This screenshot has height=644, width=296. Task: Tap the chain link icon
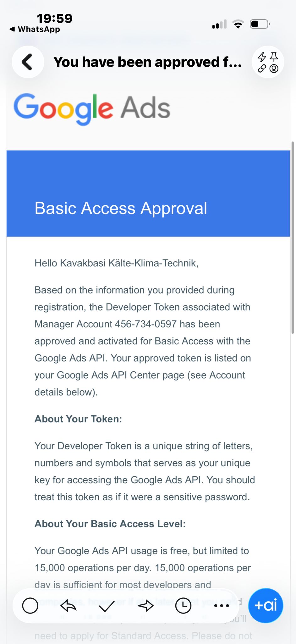point(262,69)
